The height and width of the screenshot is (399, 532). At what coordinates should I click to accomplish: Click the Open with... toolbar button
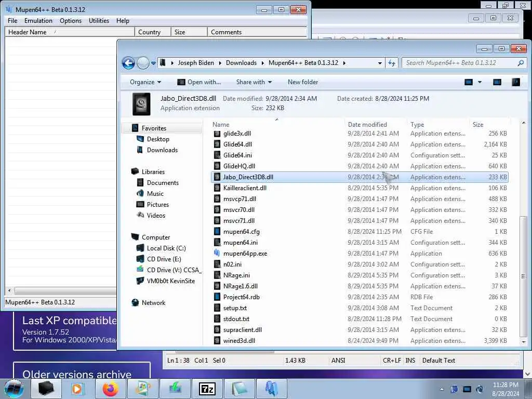(199, 82)
